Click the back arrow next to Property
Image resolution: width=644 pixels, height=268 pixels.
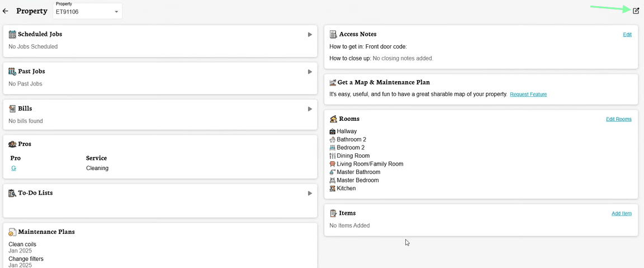6,11
